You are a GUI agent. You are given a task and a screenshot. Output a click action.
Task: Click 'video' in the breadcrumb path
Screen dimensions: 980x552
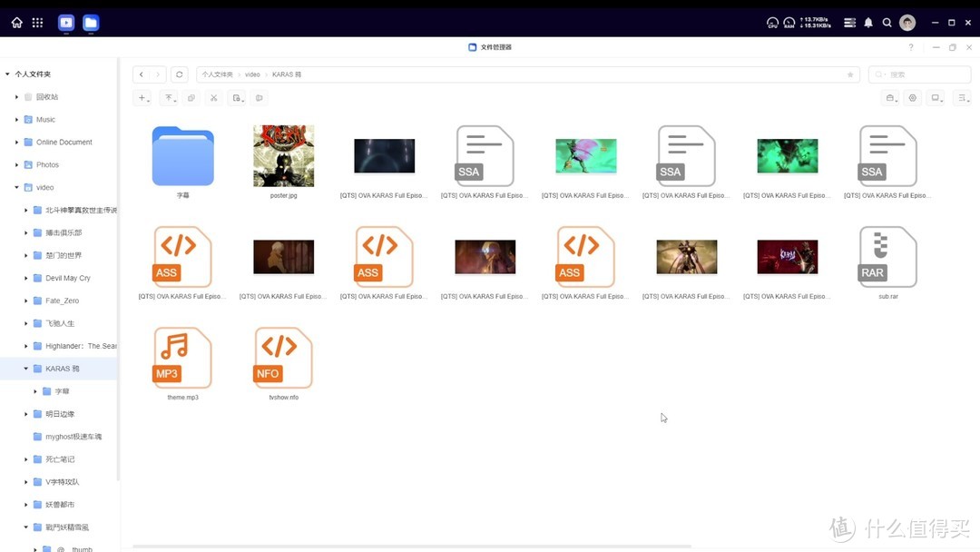[252, 74]
